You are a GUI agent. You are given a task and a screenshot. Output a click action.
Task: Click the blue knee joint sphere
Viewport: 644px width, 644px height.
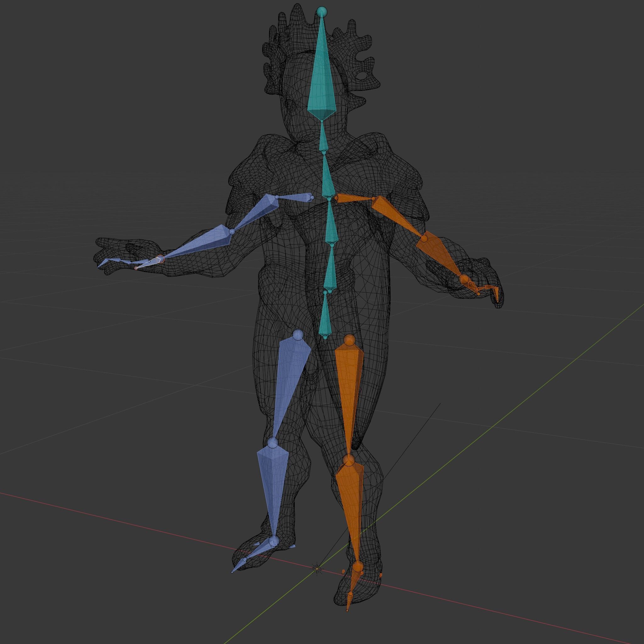pos(273,443)
